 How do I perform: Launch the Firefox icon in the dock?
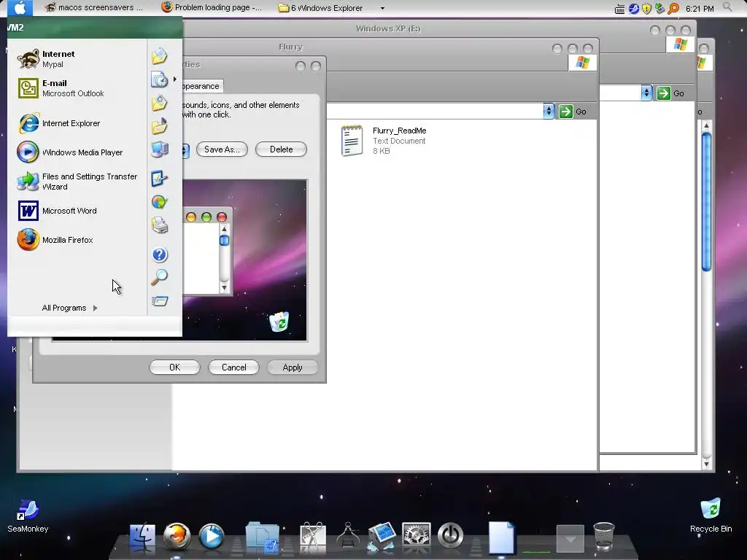pyautogui.click(x=177, y=537)
